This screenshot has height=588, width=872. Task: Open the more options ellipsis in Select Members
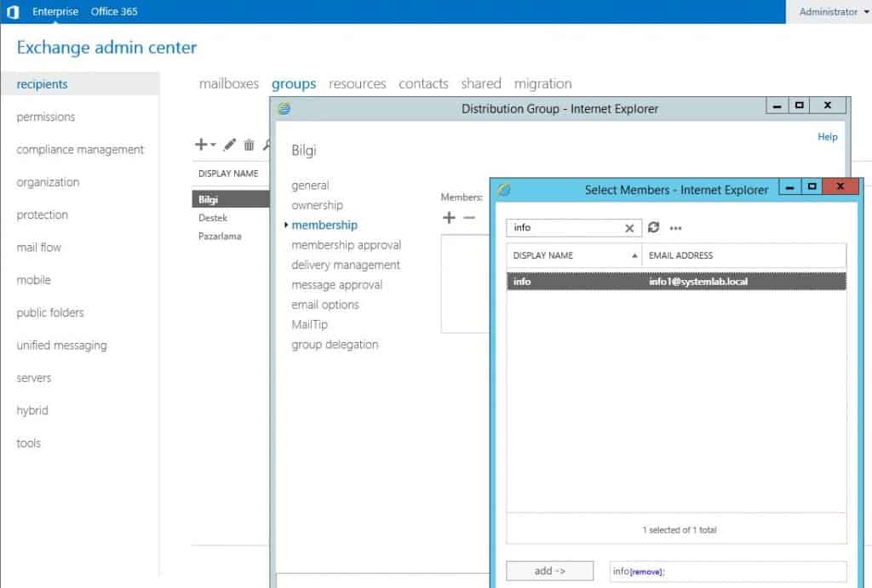676,228
